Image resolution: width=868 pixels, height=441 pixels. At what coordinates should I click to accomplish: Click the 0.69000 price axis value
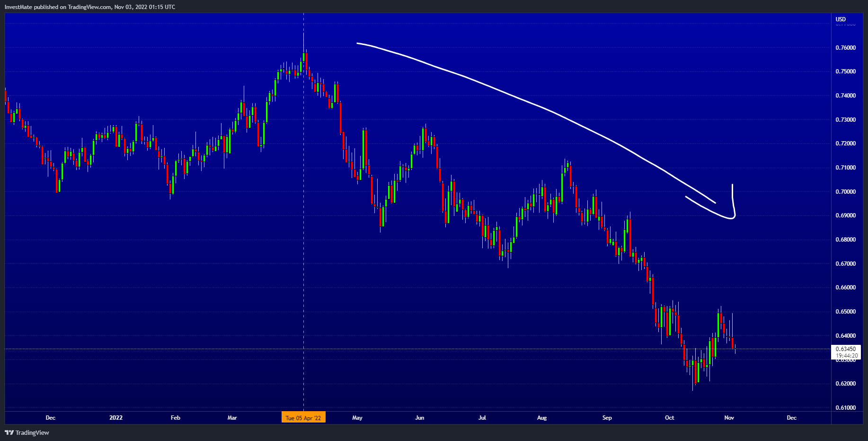pos(846,216)
